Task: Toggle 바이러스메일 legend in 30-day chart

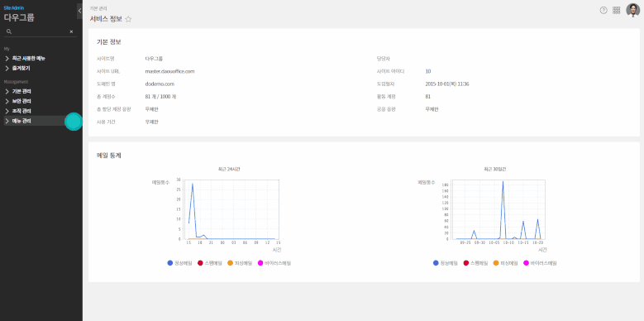Action: pos(540,263)
